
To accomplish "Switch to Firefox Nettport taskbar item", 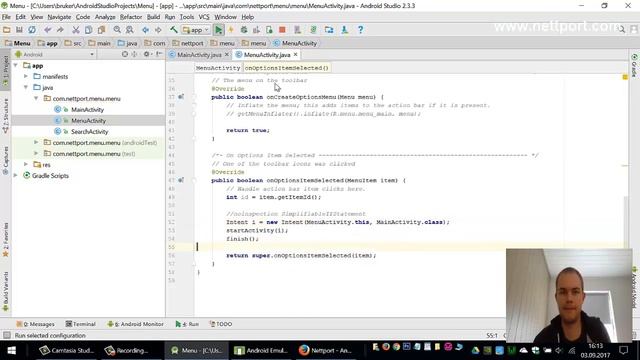I will [325, 351].
